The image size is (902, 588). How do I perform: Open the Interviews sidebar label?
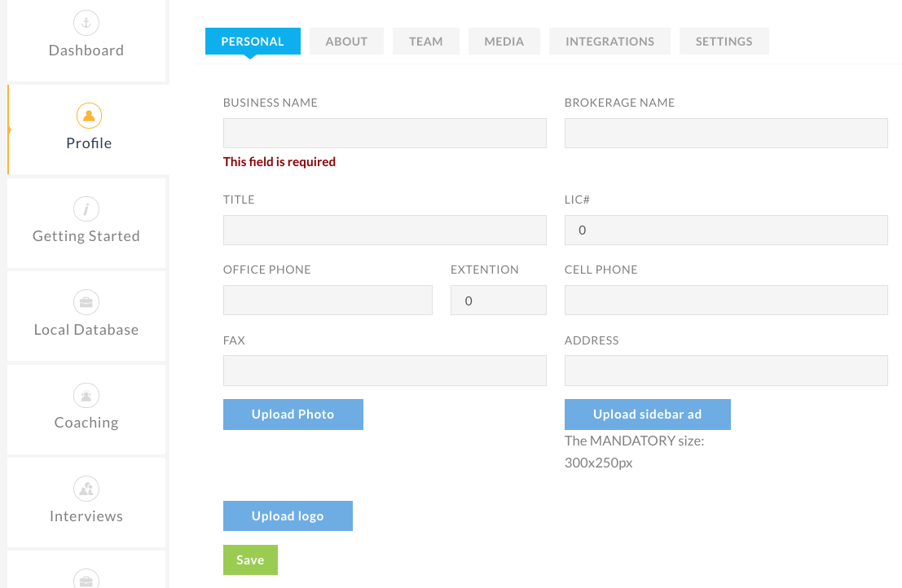[x=86, y=516]
